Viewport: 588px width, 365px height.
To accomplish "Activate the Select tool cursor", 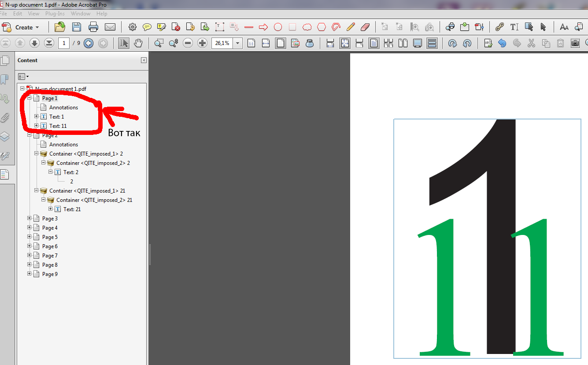I will 124,43.
